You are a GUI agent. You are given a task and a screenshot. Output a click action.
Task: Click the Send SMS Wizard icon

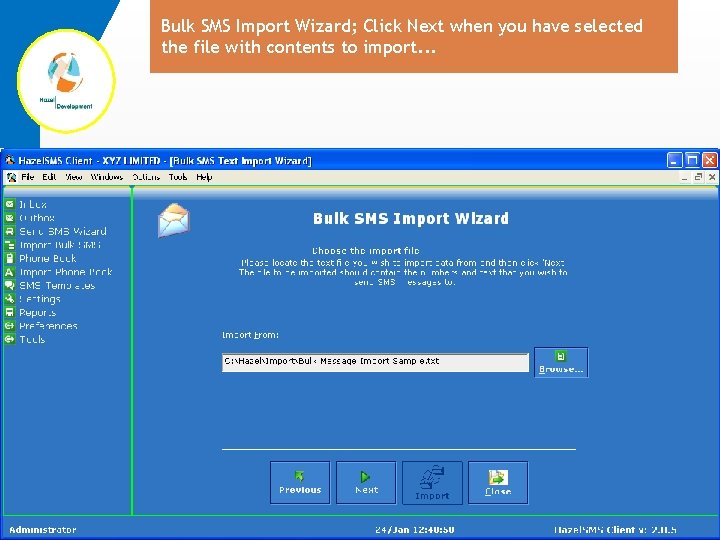10,231
